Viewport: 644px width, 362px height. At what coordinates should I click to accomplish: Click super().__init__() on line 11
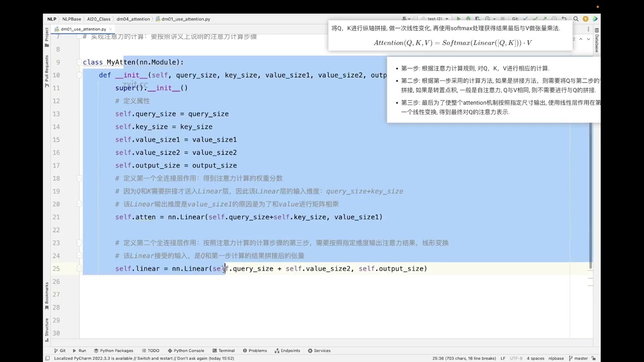(x=151, y=88)
